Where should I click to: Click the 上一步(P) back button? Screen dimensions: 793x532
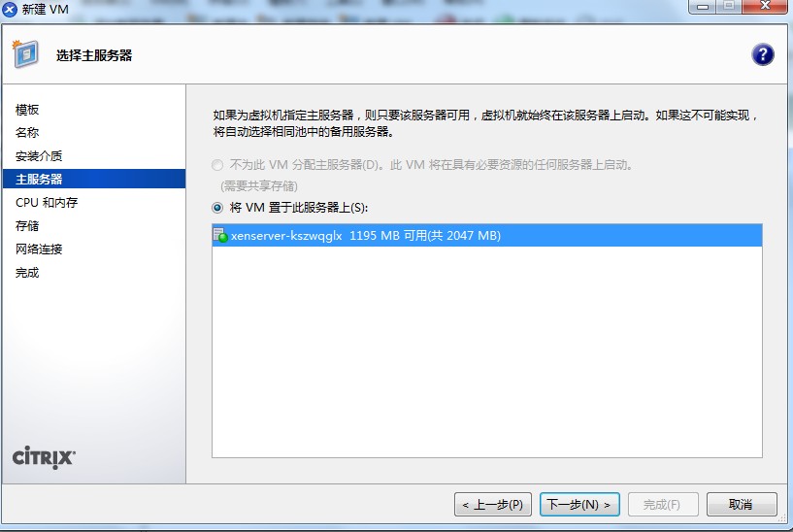coord(493,504)
